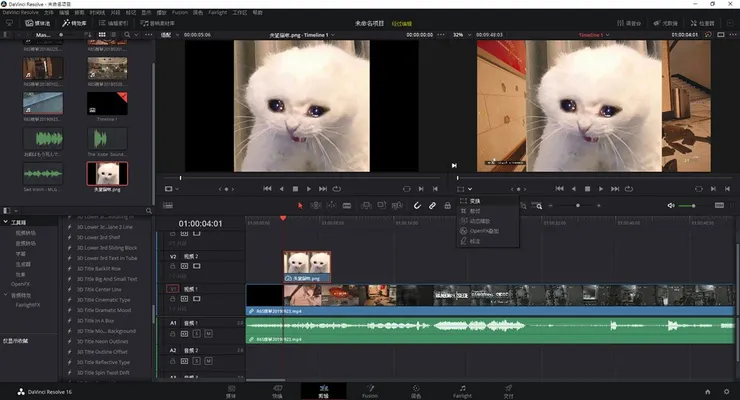This screenshot has width=740, height=400.
Task: Open the media pool options ellipsis menu
Action: 149,35
